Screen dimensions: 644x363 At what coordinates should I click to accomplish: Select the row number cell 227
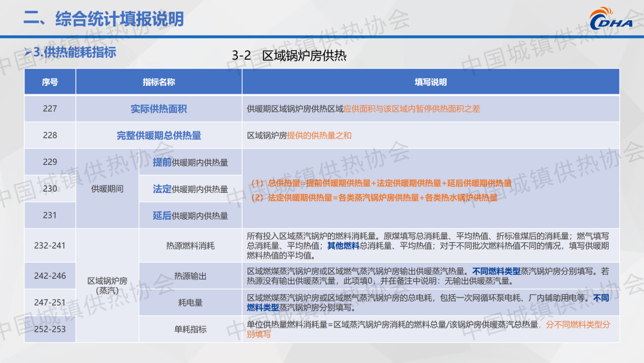click(x=50, y=109)
